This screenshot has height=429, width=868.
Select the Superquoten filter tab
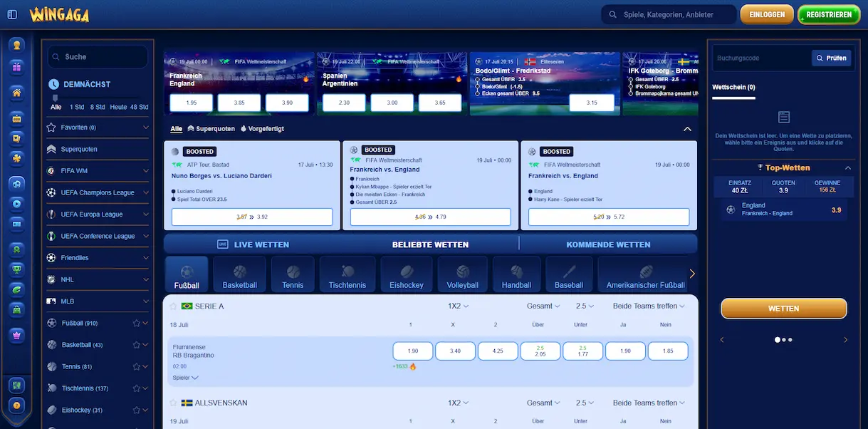coord(211,129)
